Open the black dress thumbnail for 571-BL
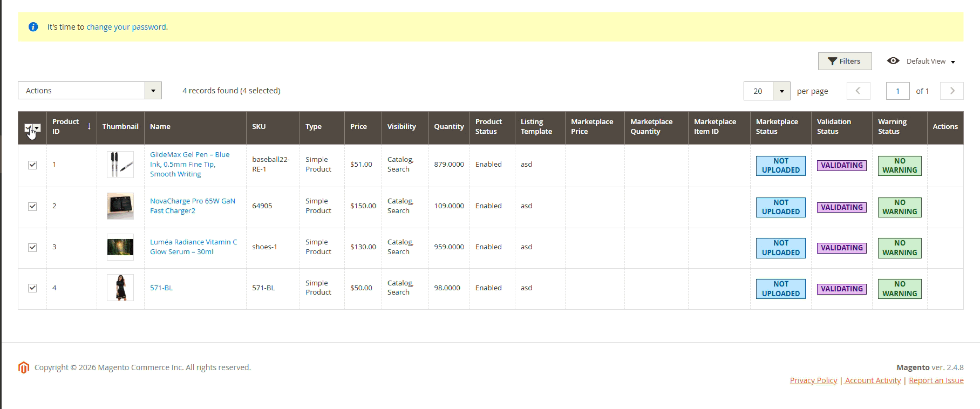Screen dimensions: 980x409 pos(120,288)
